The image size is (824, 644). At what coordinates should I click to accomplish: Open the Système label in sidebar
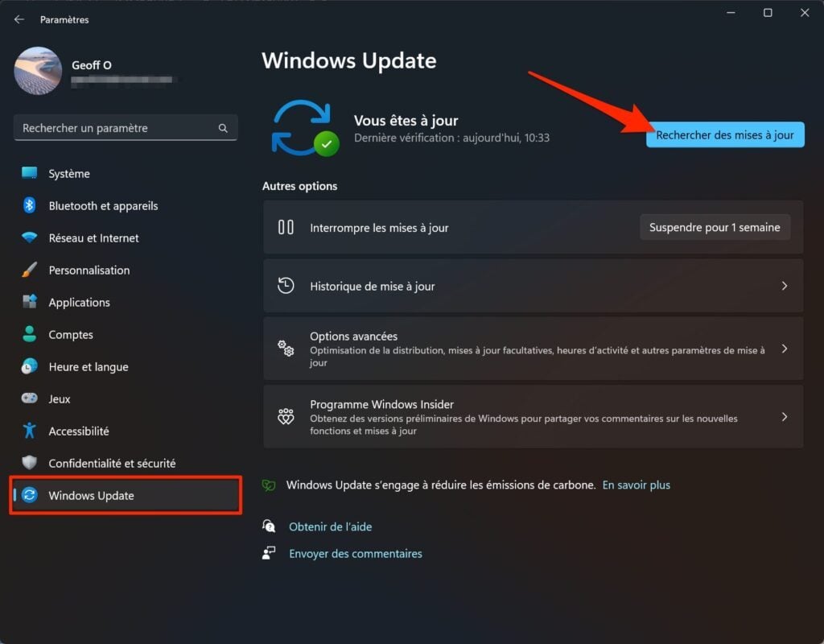pyautogui.click(x=69, y=174)
